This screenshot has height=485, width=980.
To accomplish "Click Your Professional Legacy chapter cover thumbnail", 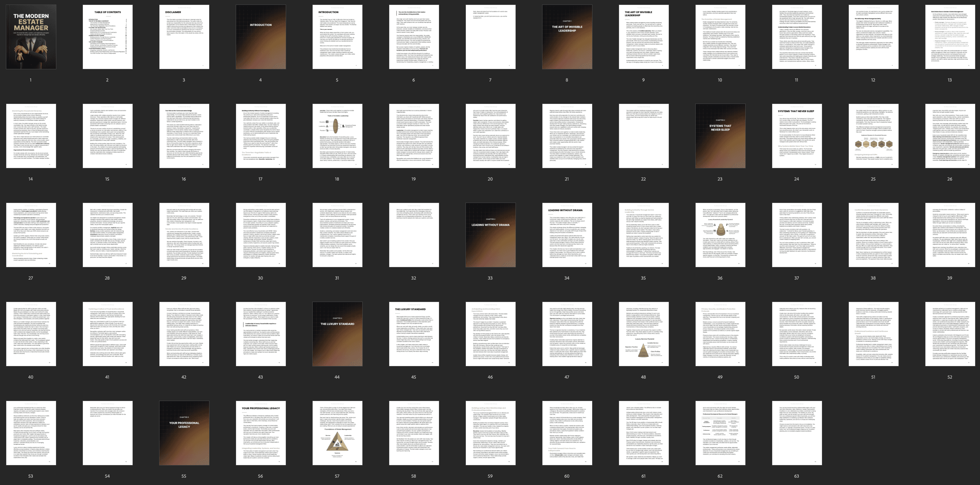I will 184,433.
